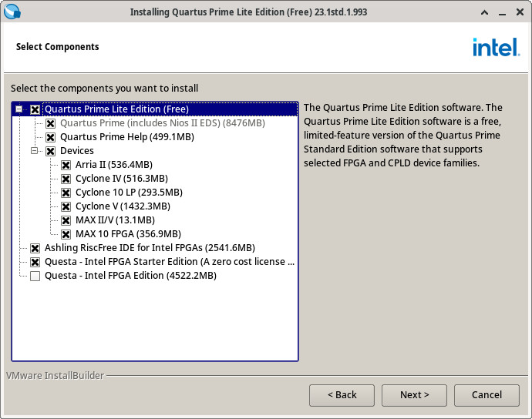
Task: Select the MAX 10 FPGA (356.9MB) row
Action: 128,234
